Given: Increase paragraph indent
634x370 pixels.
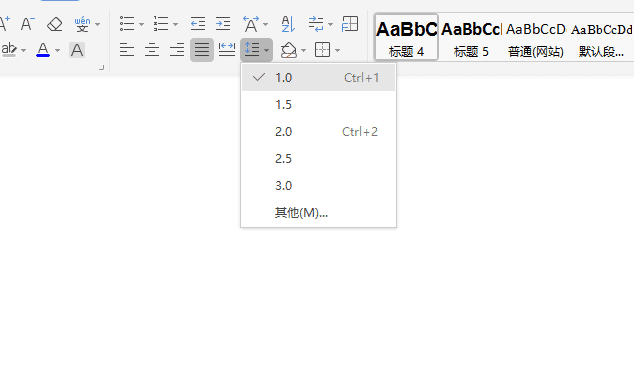Looking at the screenshot, I should 223,24.
